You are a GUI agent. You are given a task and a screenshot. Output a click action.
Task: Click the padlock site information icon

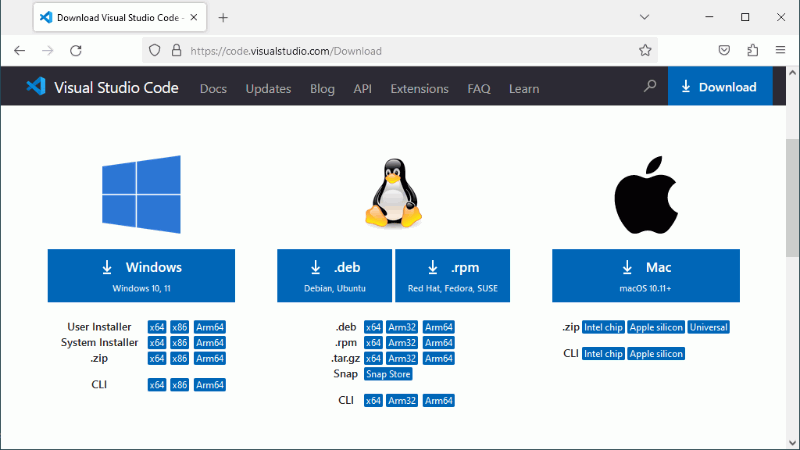coord(176,51)
